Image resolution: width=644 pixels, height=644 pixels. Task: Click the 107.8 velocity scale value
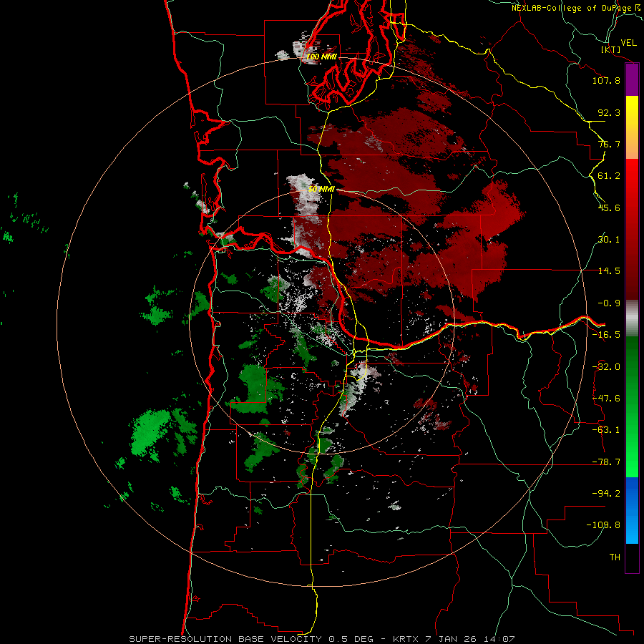(x=606, y=80)
